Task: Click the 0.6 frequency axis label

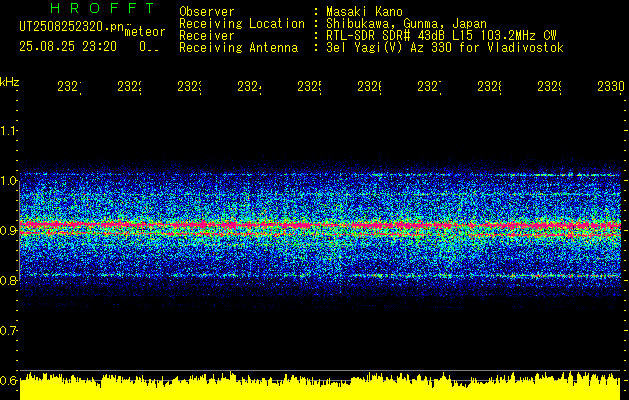Action: pyautogui.click(x=9, y=380)
